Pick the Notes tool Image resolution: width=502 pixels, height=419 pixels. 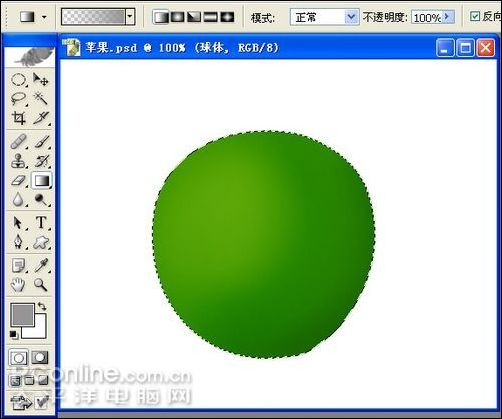click(18, 266)
